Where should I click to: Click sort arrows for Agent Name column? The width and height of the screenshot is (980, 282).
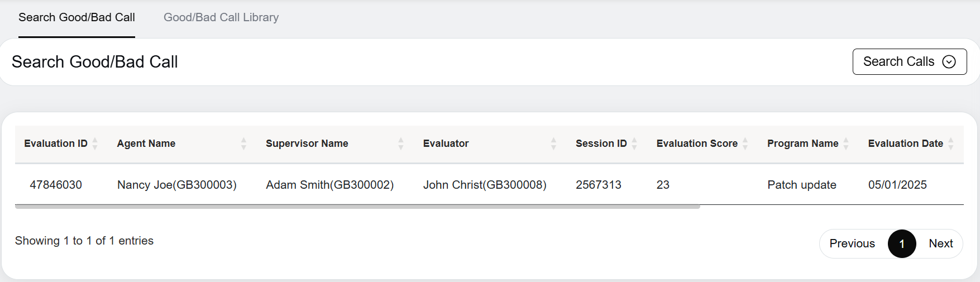click(243, 144)
